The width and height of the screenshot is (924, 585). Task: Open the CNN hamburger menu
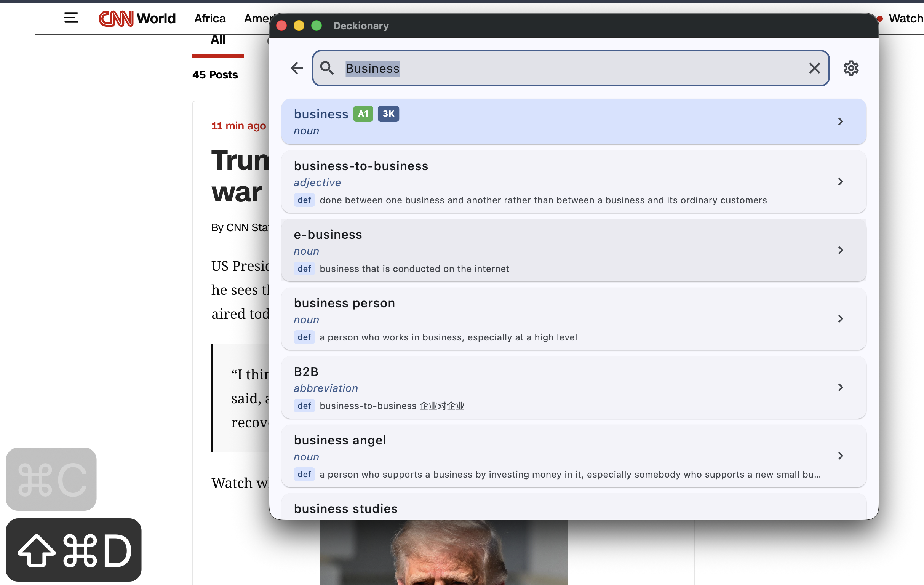point(71,18)
